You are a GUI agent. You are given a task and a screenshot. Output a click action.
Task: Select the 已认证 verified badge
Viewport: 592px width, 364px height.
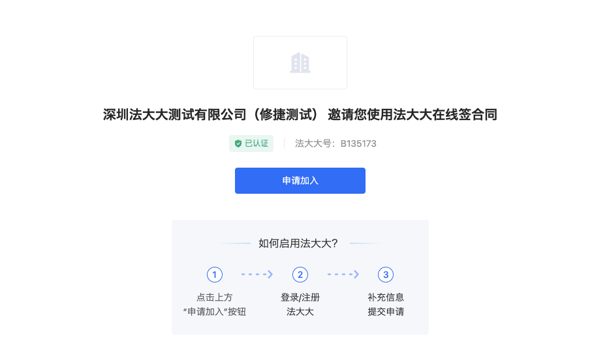(x=251, y=144)
